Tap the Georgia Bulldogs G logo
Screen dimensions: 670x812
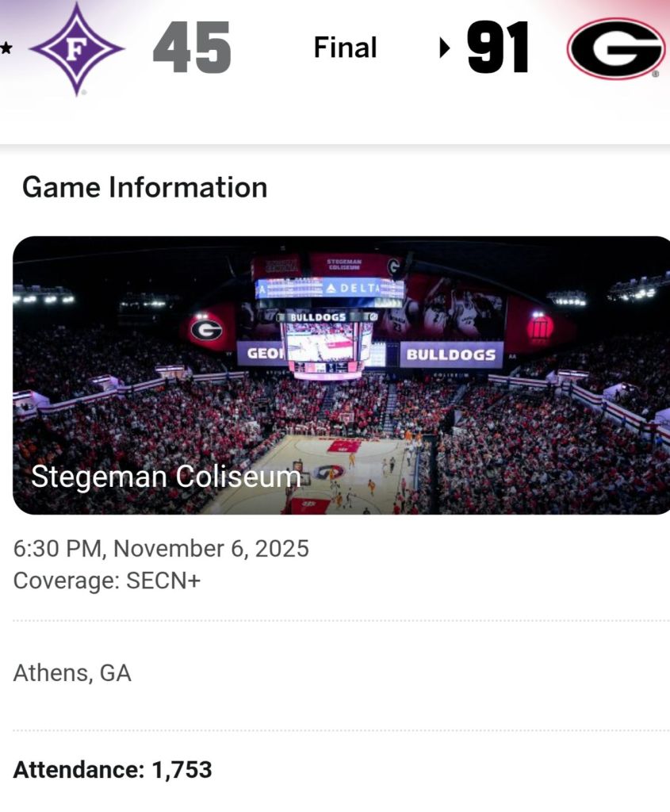(x=615, y=49)
